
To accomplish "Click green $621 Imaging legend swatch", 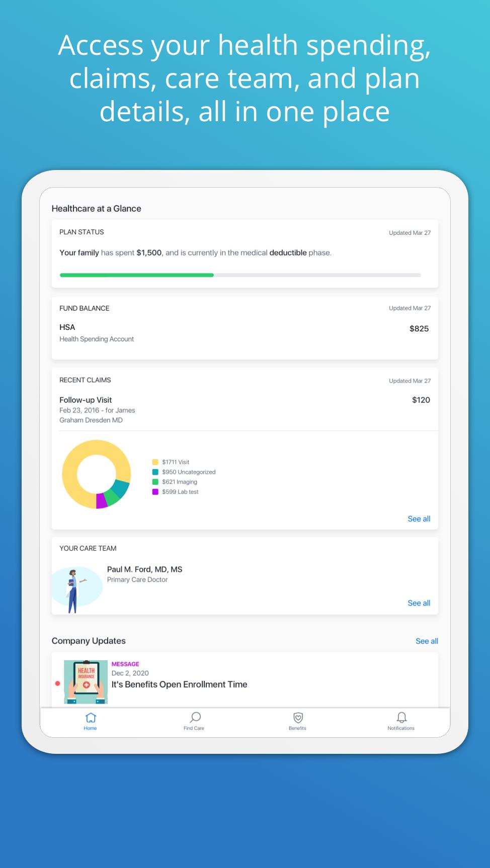I will pyautogui.click(x=155, y=482).
